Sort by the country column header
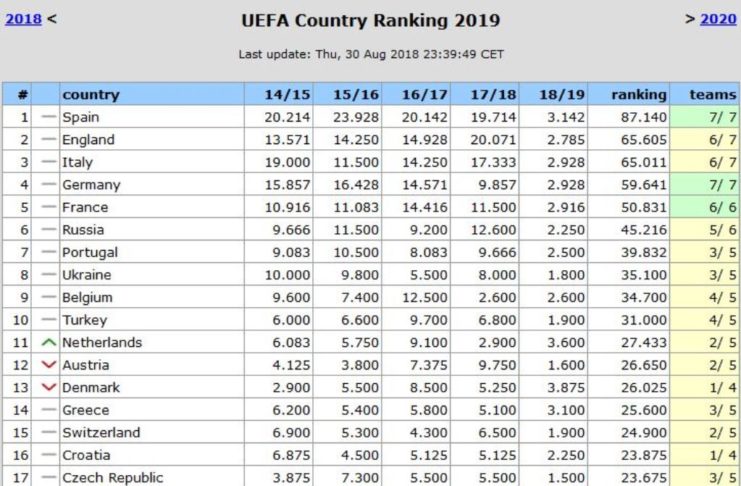 point(90,94)
